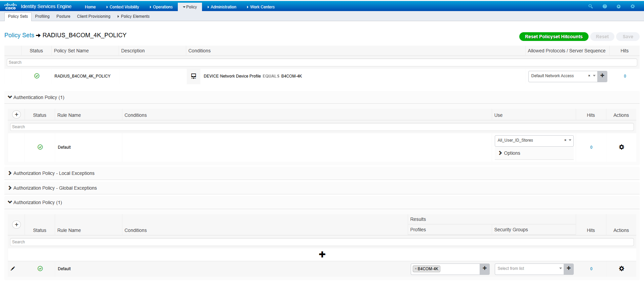
Task: Switch to the Profiling tab
Action: [x=42, y=16]
